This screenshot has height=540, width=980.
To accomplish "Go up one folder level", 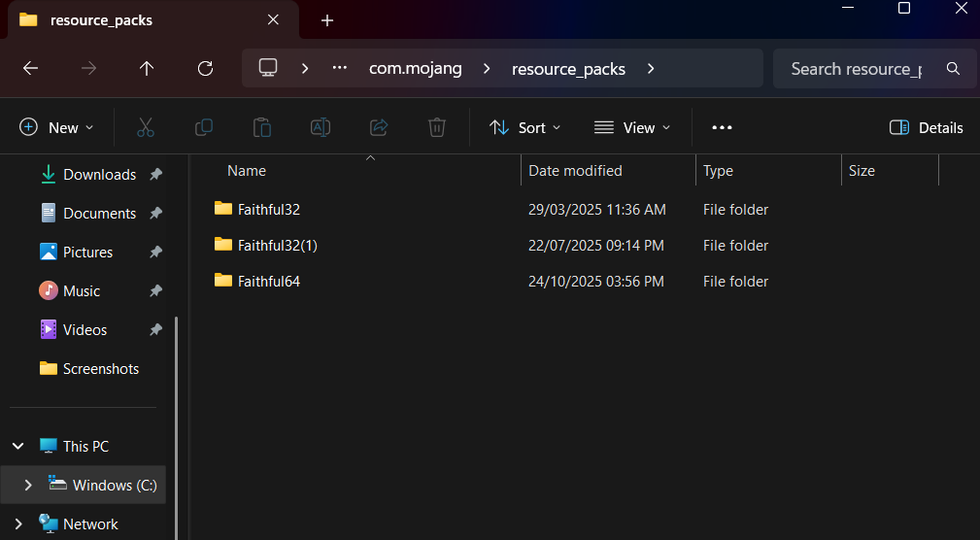I will 147,68.
